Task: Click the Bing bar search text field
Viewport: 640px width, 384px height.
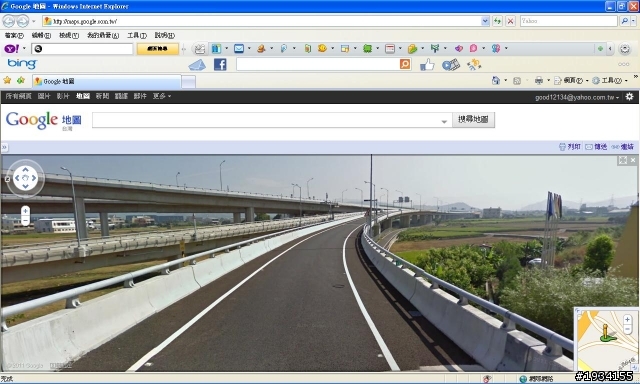Action: [318, 64]
